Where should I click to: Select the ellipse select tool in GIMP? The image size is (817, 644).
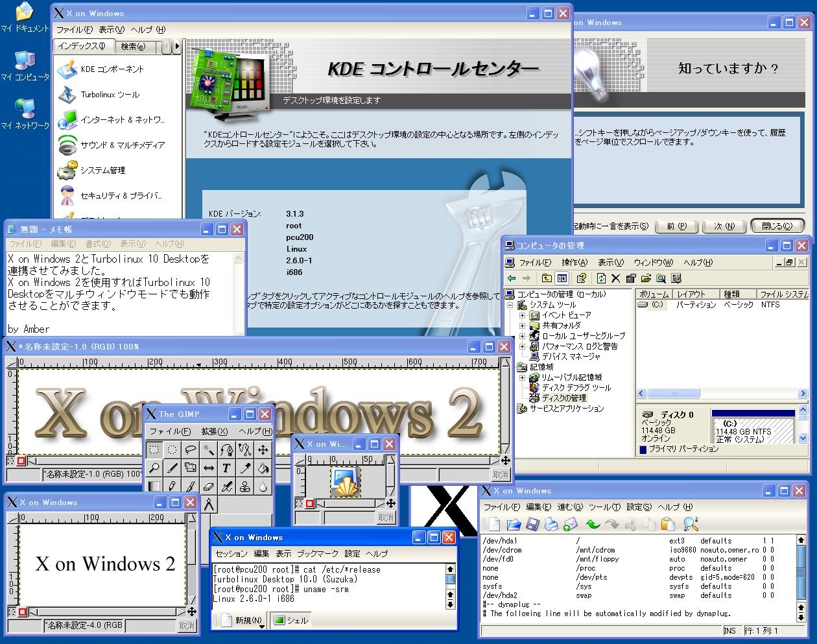tap(172, 449)
